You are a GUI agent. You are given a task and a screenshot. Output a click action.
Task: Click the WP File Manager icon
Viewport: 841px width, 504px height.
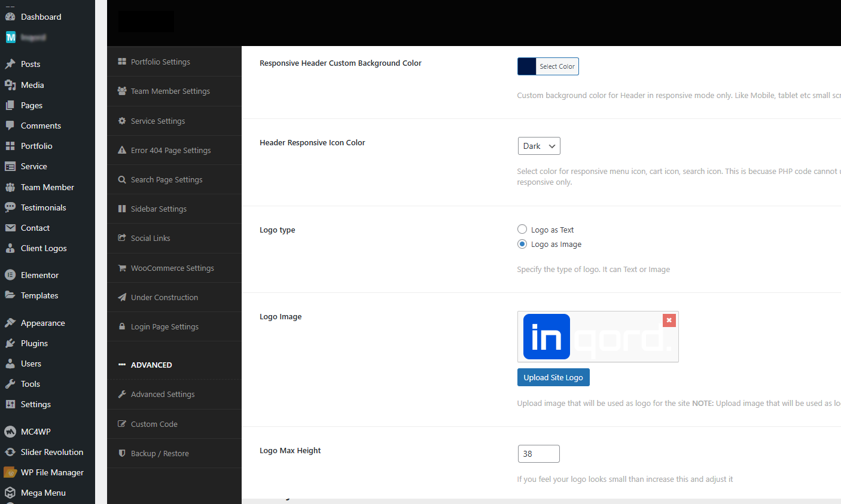[10, 472]
